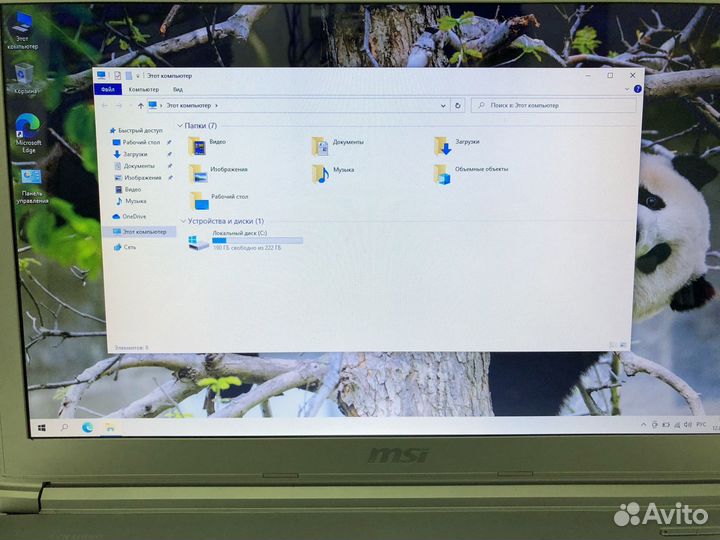Open the Вид ribbon tab
The height and width of the screenshot is (540, 720).
point(178,90)
